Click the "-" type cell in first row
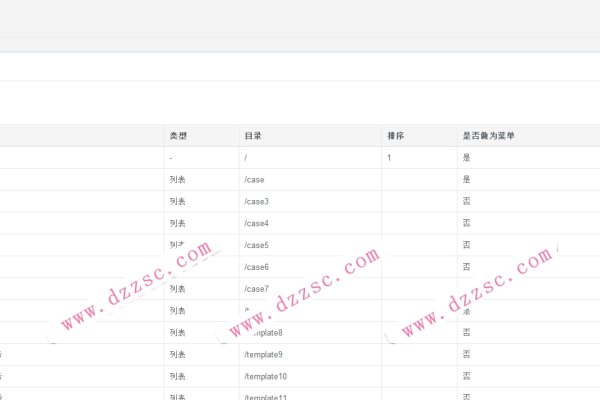Screen dimensions: 600x400 point(171,158)
